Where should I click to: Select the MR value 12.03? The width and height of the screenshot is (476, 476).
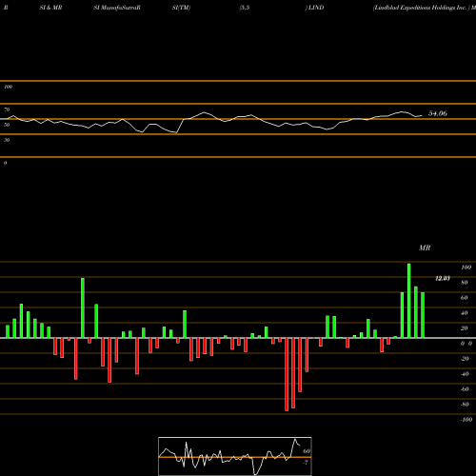pyautogui.click(x=443, y=278)
